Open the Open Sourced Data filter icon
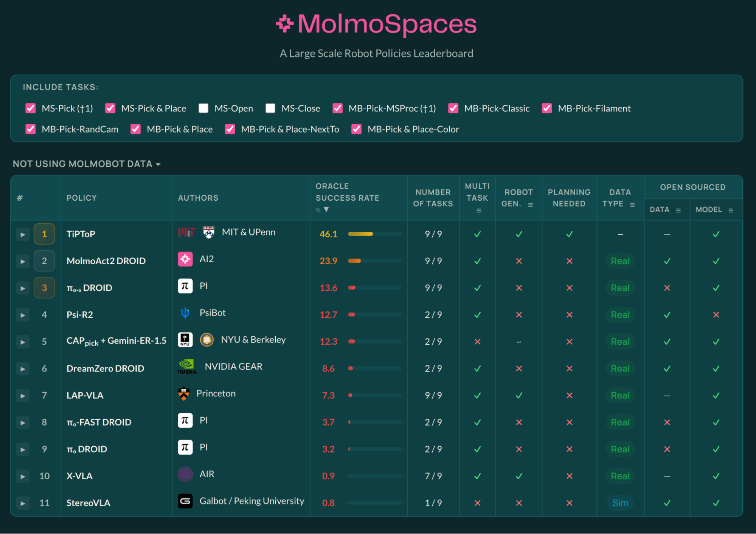756x534 pixels. point(678,211)
